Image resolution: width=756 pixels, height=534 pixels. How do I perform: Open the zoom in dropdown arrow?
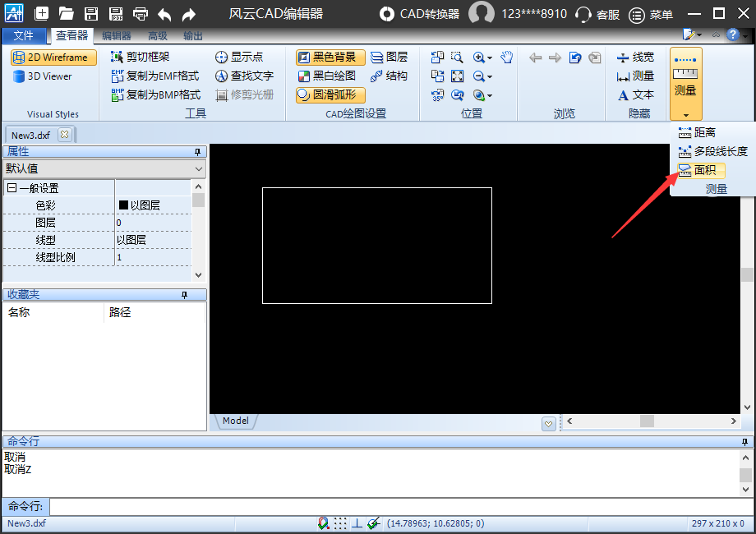(x=490, y=58)
